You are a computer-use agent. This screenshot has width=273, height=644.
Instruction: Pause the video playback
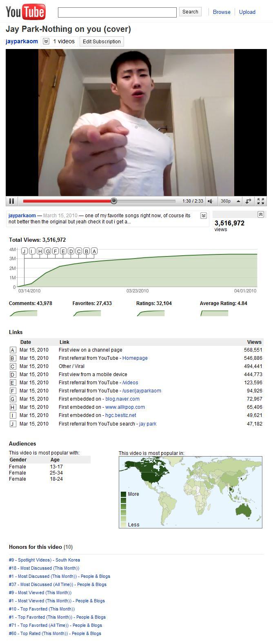coord(12,201)
